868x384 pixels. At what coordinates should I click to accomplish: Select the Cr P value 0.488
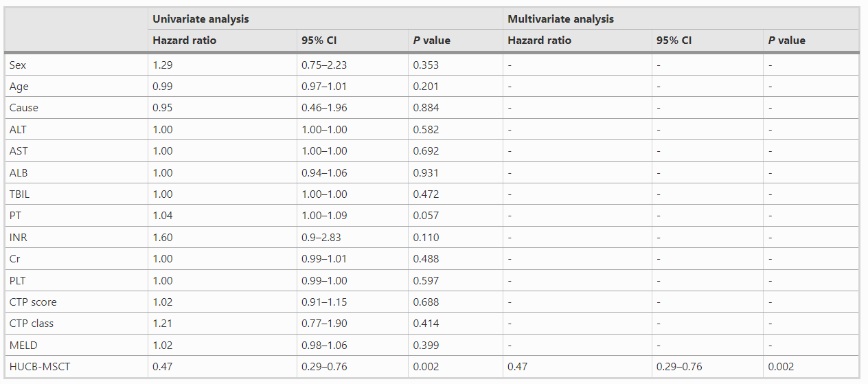[x=426, y=259]
